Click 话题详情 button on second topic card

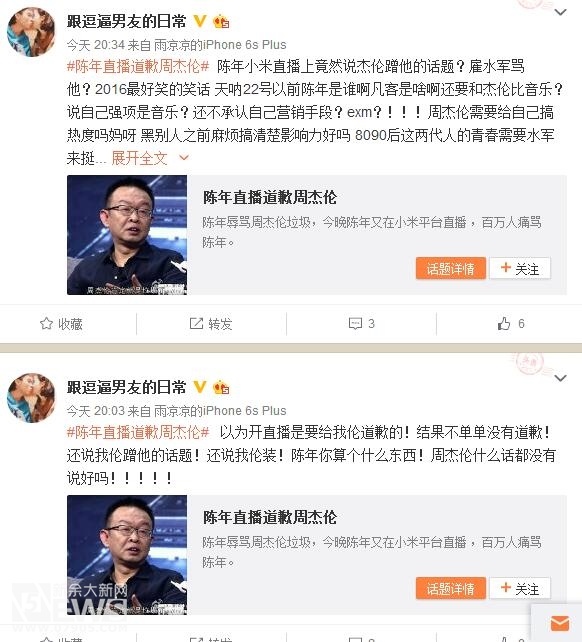click(x=451, y=588)
